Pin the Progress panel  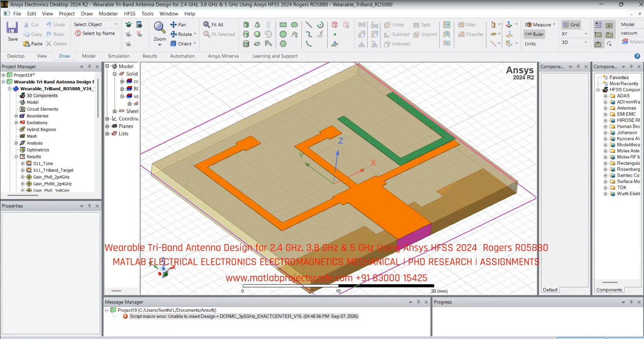[x=631, y=302]
